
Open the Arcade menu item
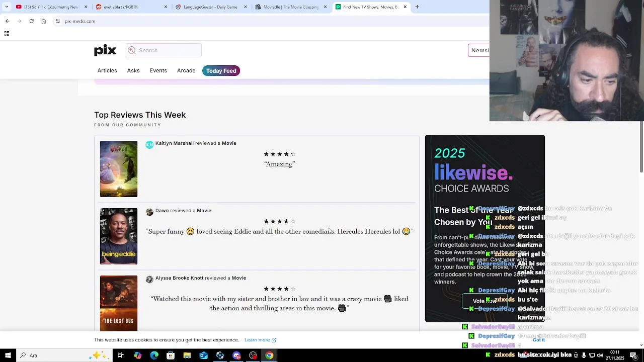tap(186, 70)
